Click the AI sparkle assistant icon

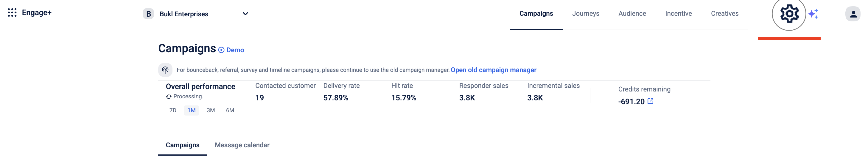pyautogui.click(x=813, y=14)
